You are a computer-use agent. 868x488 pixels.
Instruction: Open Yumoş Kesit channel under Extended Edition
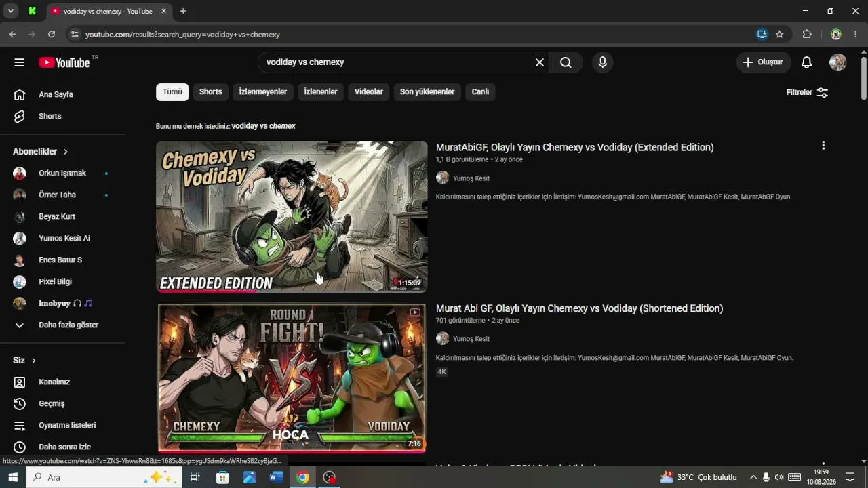[471, 178]
